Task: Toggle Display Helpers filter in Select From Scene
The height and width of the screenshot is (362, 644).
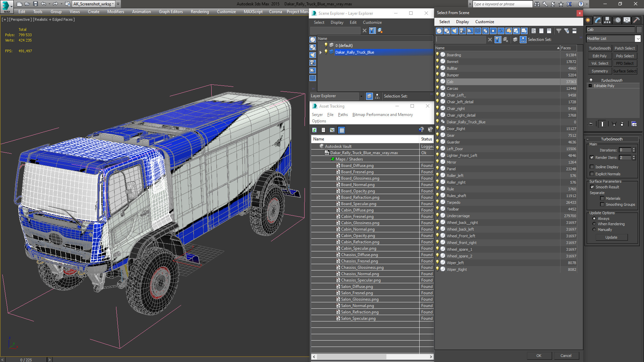Action: click(470, 31)
